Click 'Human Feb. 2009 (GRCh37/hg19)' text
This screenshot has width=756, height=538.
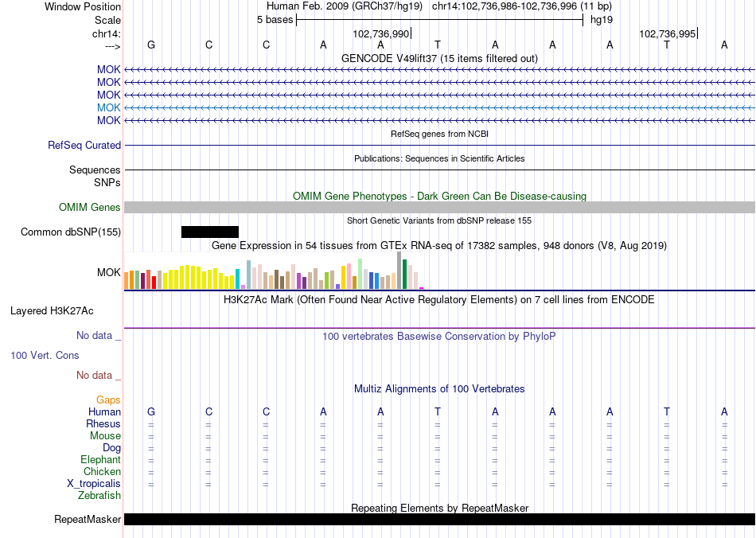pyautogui.click(x=345, y=6)
